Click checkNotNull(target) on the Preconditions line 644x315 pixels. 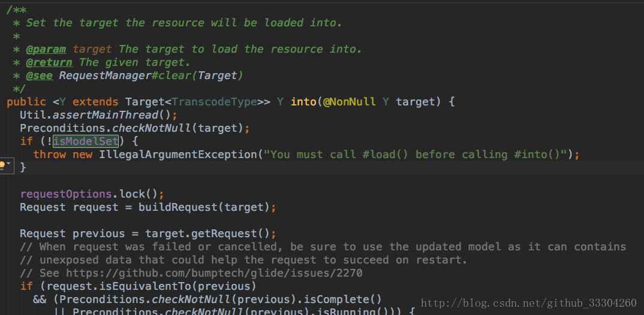point(178,128)
